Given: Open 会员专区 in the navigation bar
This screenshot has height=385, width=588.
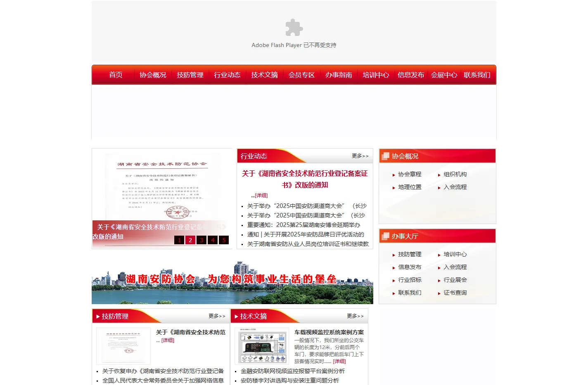Looking at the screenshot, I should pyautogui.click(x=301, y=75).
